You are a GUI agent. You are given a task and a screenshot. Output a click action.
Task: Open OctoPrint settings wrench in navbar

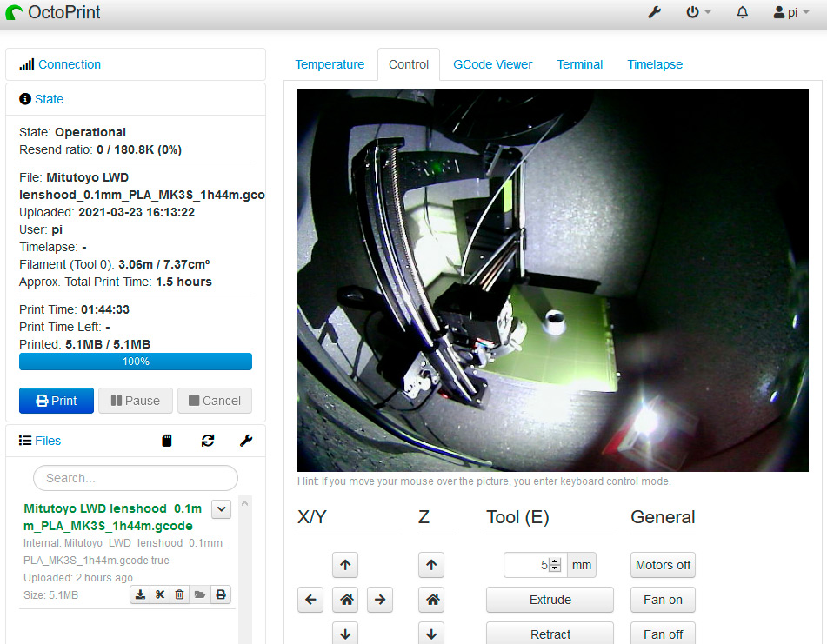655,13
